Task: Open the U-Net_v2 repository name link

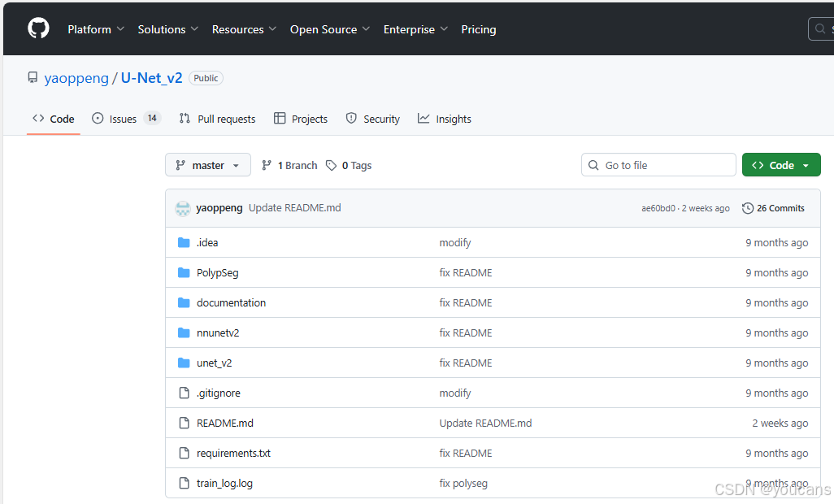Action: pyautogui.click(x=151, y=78)
